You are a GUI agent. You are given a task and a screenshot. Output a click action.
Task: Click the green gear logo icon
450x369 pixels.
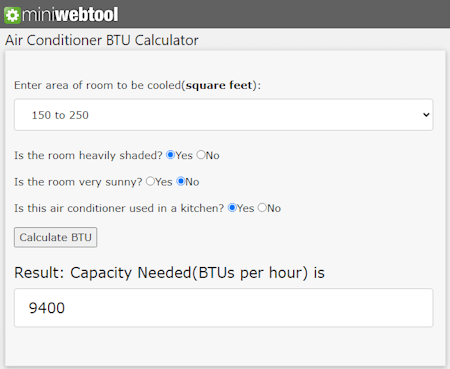pos(12,15)
